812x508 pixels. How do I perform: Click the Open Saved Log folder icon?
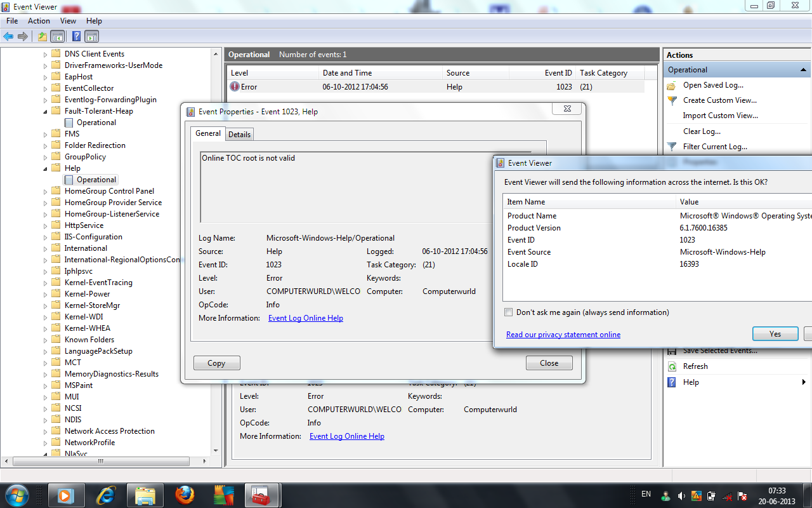click(672, 85)
